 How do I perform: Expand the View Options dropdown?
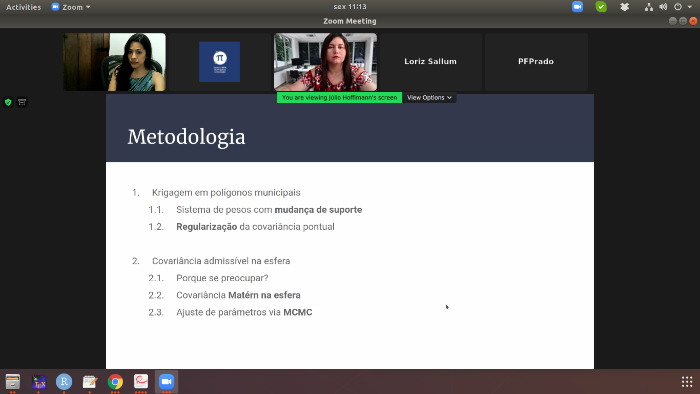(x=429, y=98)
